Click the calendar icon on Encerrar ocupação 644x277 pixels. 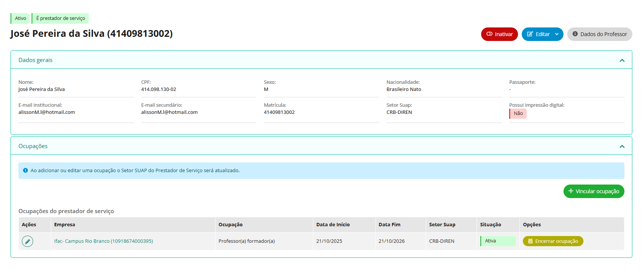tap(530, 241)
